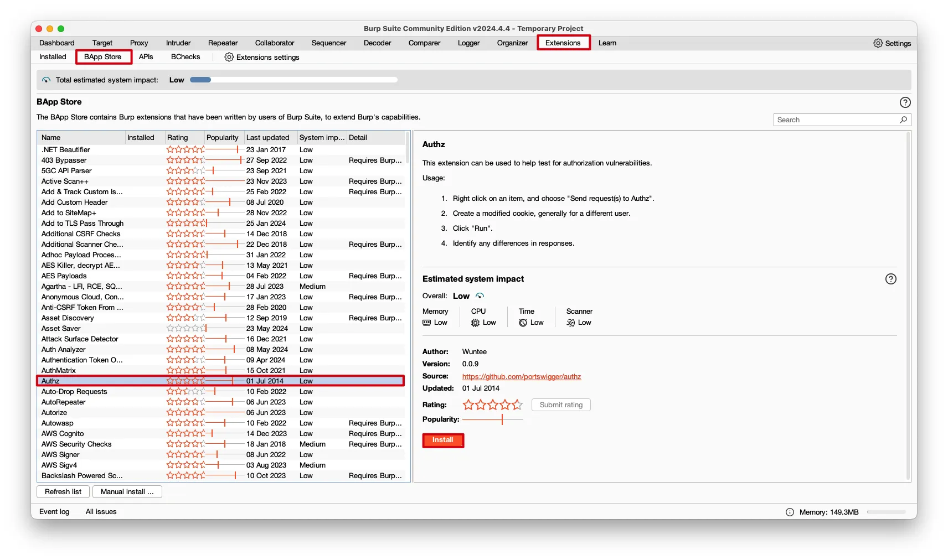Select the AutoRepeater row
Image resolution: width=948 pixels, height=560 pixels.
[x=221, y=402]
